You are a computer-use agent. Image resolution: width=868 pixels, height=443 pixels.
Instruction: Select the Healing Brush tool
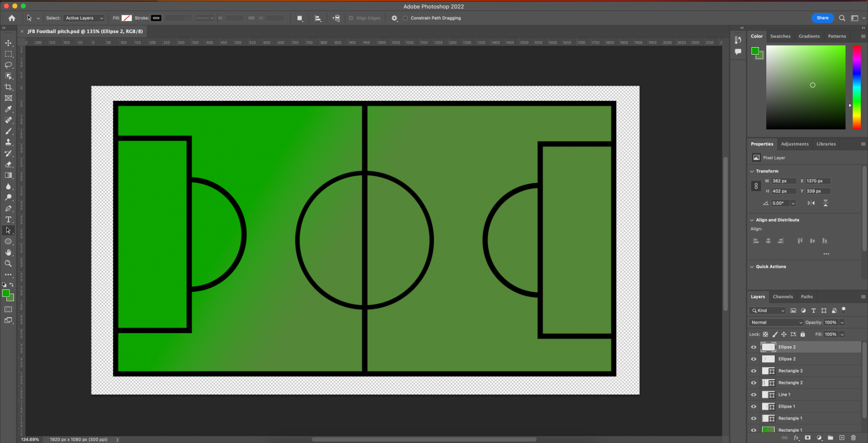point(8,120)
